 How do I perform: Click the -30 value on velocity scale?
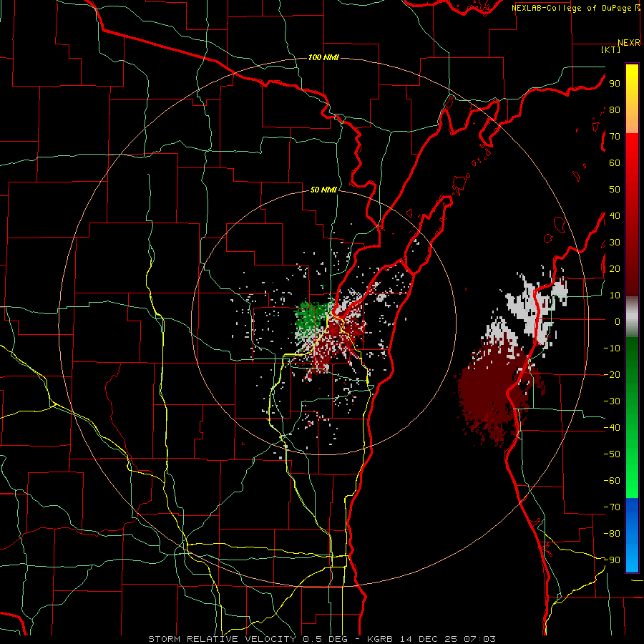tap(612, 401)
